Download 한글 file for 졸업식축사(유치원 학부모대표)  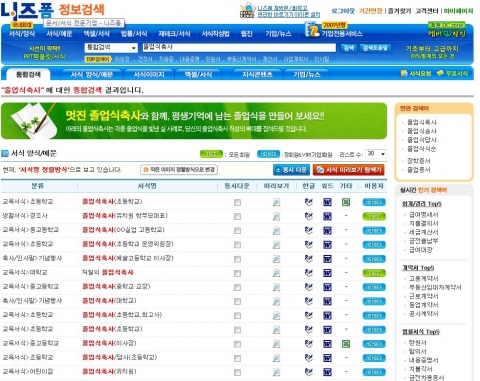309,216
